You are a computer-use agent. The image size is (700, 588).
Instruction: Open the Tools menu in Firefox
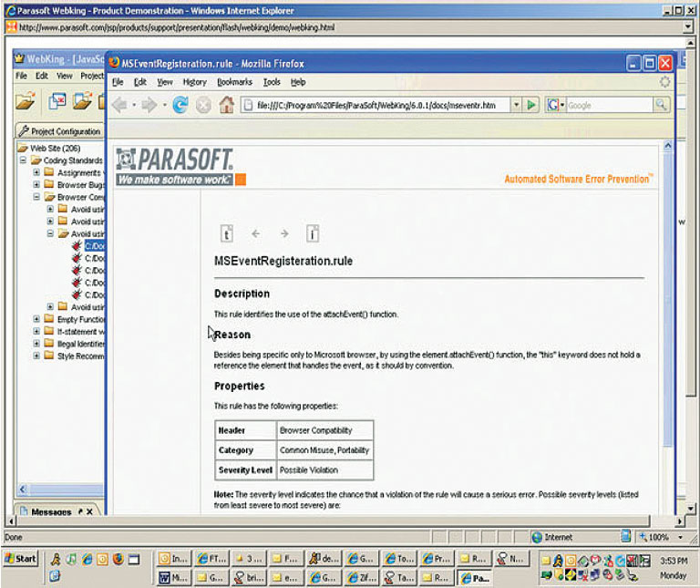272,82
